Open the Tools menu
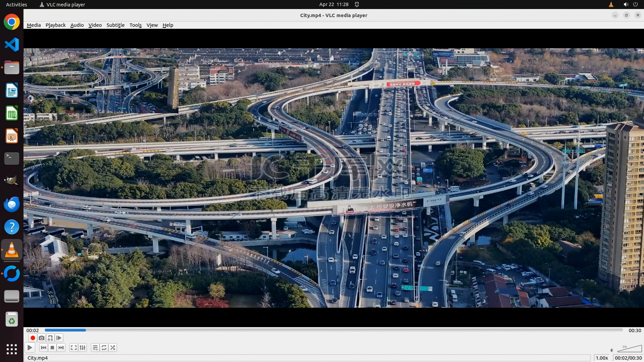This screenshot has height=362, width=644. click(136, 25)
